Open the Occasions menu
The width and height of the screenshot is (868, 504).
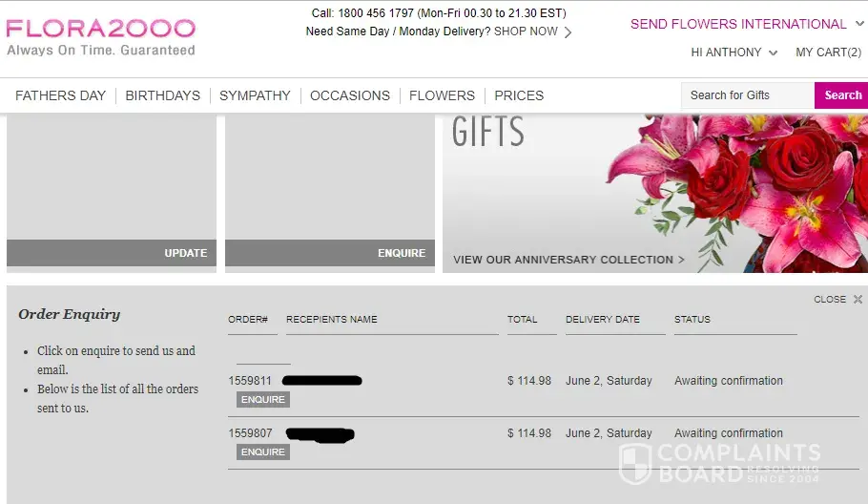(350, 95)
